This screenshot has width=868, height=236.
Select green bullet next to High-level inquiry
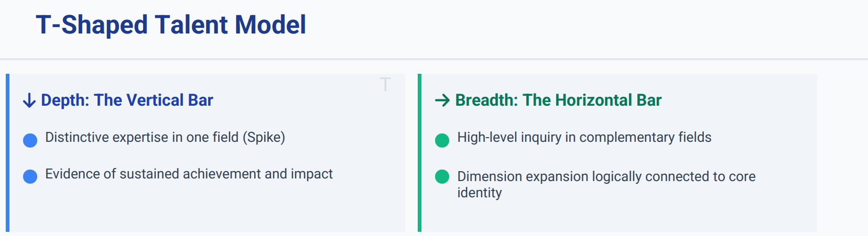pos(442,140)
